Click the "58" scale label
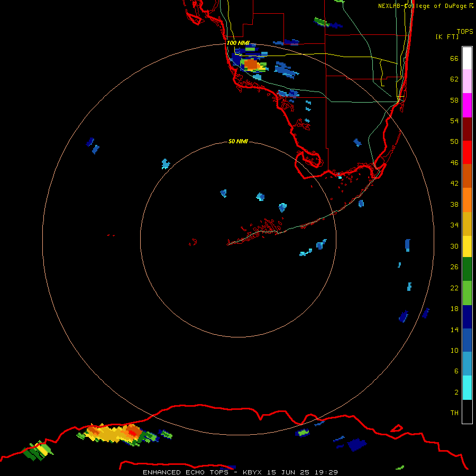Image resolution: width=476 pixels, height=476 pixels. coord(454,100)
